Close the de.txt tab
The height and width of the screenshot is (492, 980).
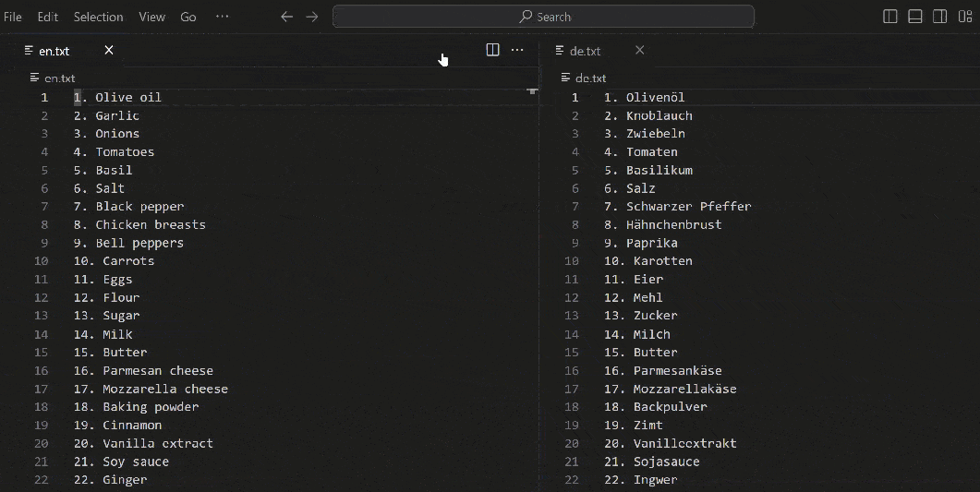[640, 50]
